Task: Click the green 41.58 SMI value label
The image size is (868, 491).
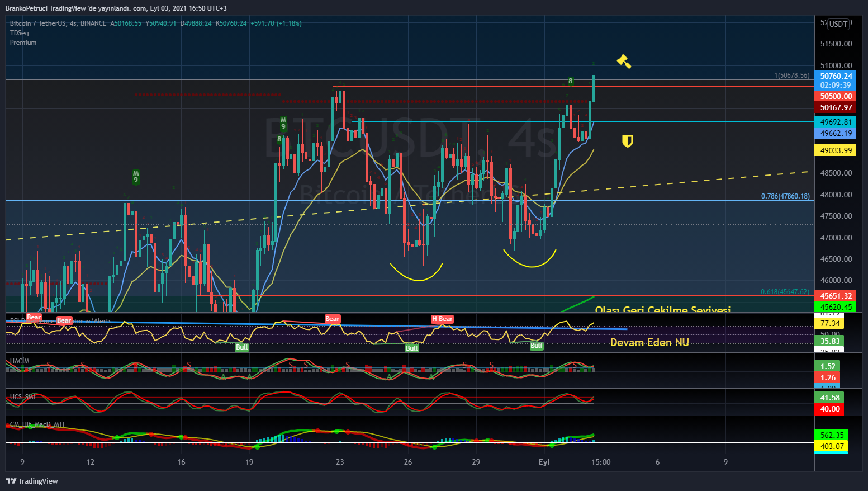Action: point(830,398)
